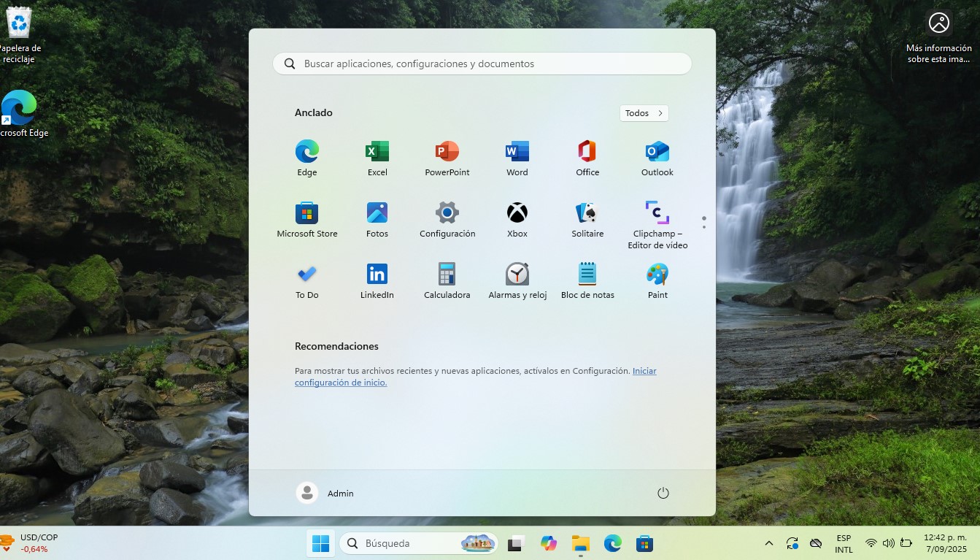
Task: Launch Paint from pinned apps
Action: coord(657,281)
